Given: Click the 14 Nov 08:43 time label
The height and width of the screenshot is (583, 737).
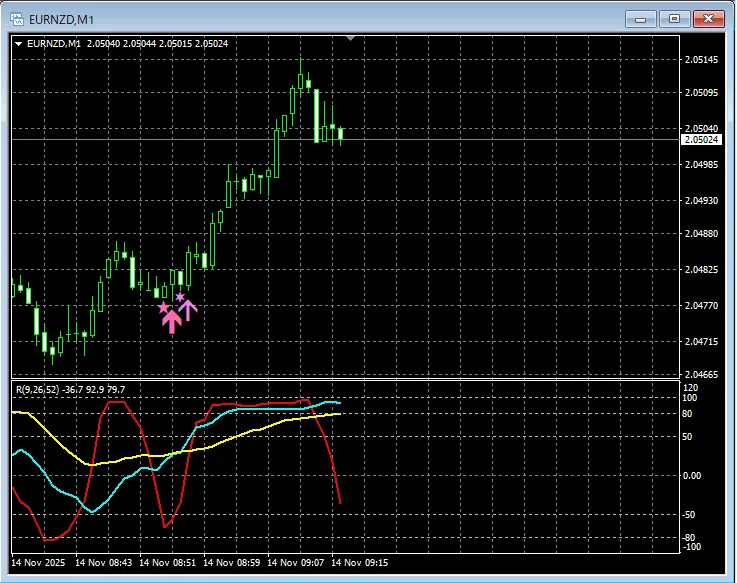Looking at the screenshot, I should (x=103, y=562).
